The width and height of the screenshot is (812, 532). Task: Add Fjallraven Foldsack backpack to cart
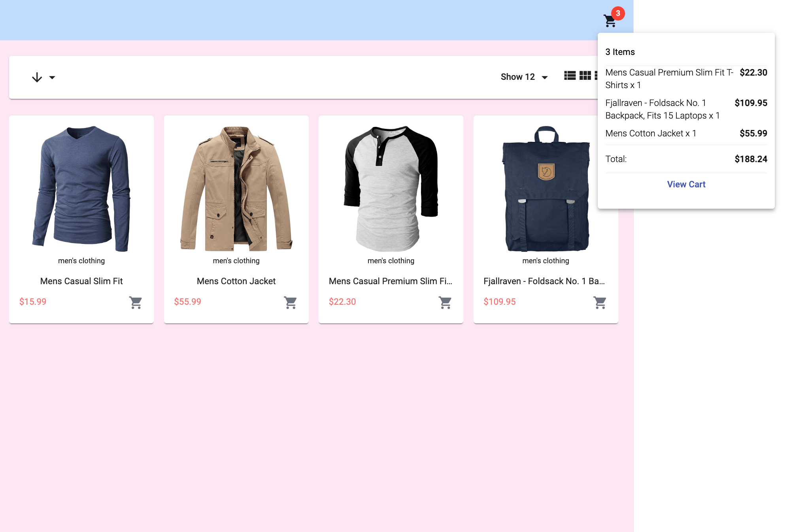pos(600,302)
